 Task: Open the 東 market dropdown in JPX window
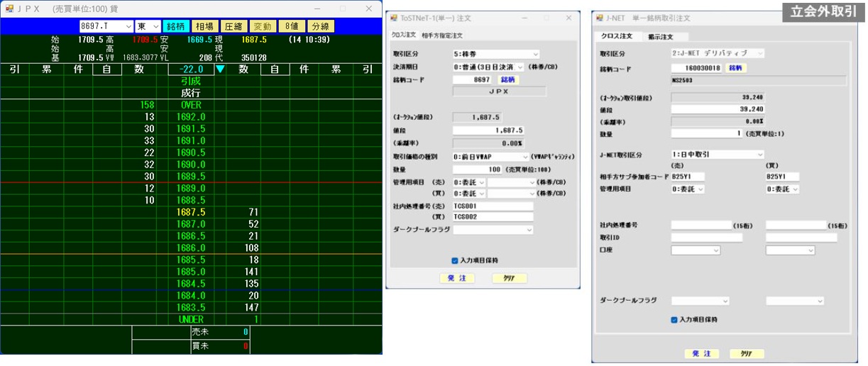click(x=148, y=26)
